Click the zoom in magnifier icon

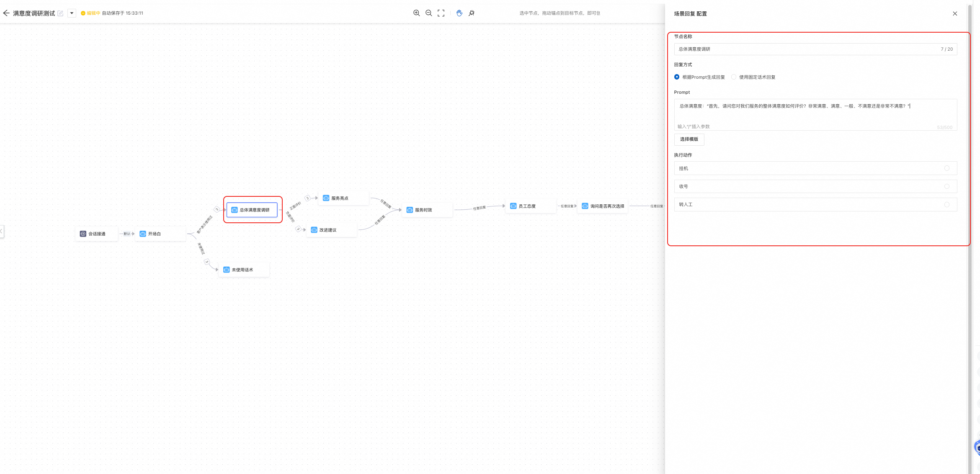[x=416, y=13]
